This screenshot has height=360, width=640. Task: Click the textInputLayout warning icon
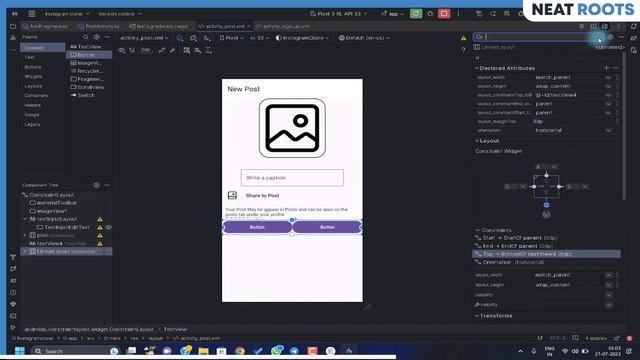pos(100,219)
